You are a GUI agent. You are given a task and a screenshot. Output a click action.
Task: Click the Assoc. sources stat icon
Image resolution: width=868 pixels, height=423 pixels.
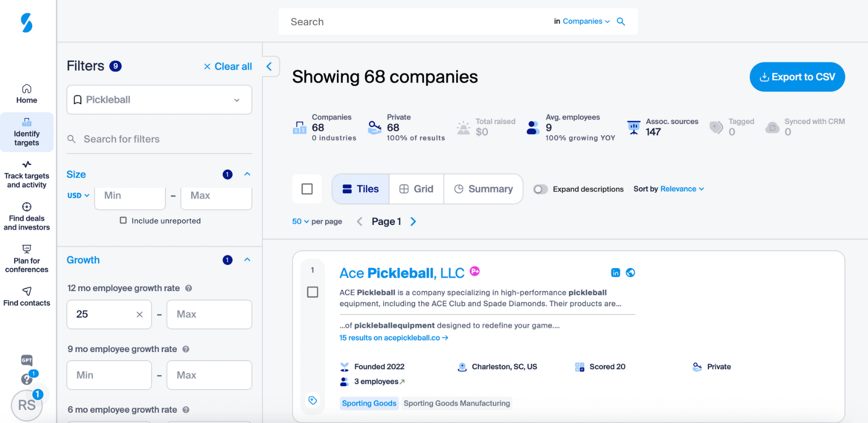(x=634, y=128)
